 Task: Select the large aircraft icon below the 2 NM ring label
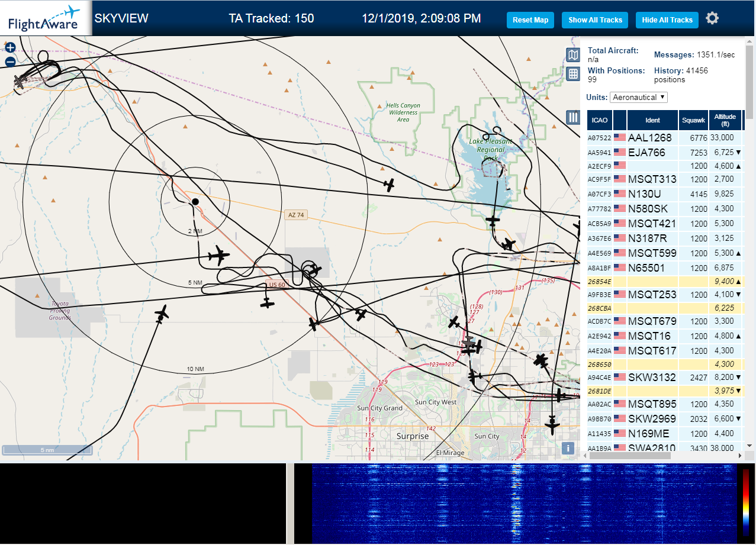click(219, 256)
